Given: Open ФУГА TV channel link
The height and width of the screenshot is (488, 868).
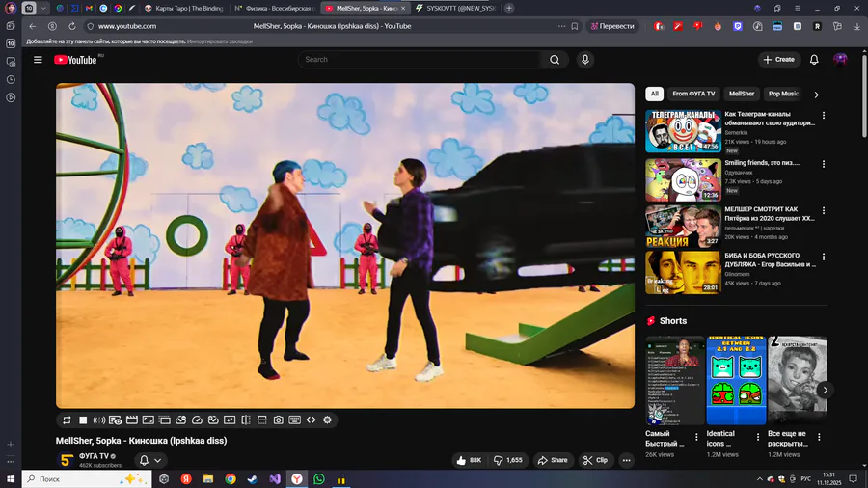Looking at the screenshot, I should click(x=95, y=456).
